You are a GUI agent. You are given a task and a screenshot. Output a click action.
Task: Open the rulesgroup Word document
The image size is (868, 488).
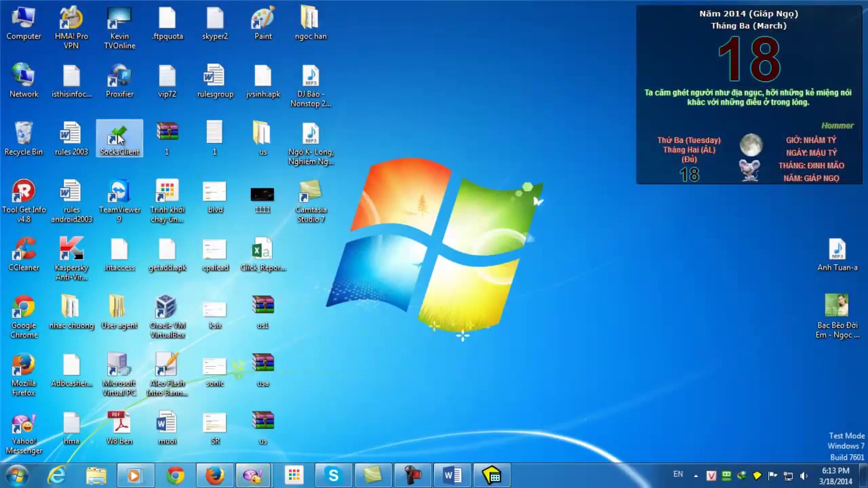pyautogui.click(x=215, y=81)
